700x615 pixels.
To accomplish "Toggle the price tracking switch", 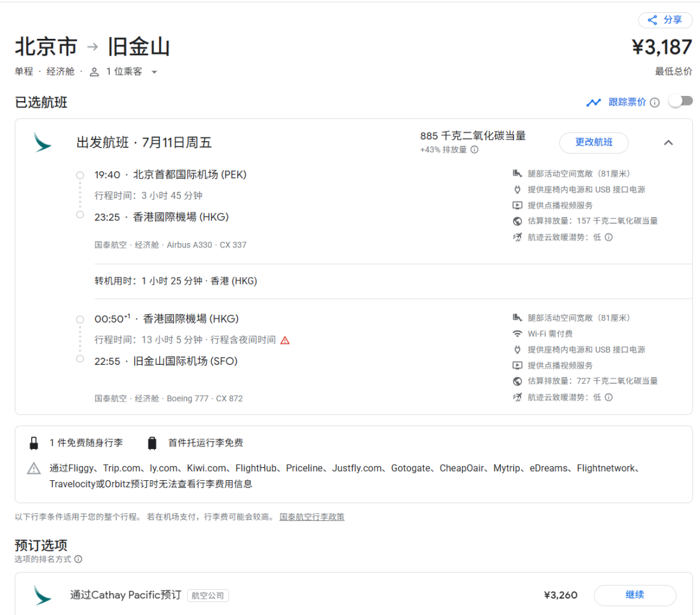I will [681, 101].
